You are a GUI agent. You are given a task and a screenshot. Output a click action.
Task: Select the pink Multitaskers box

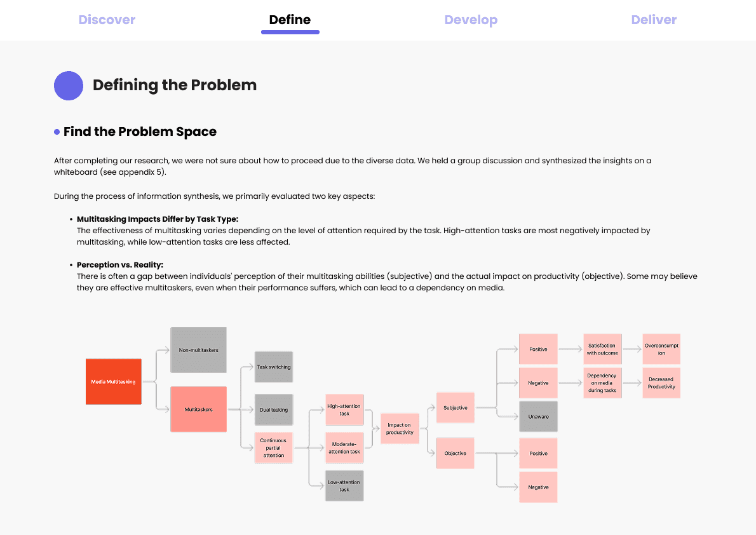click(198, 409)
